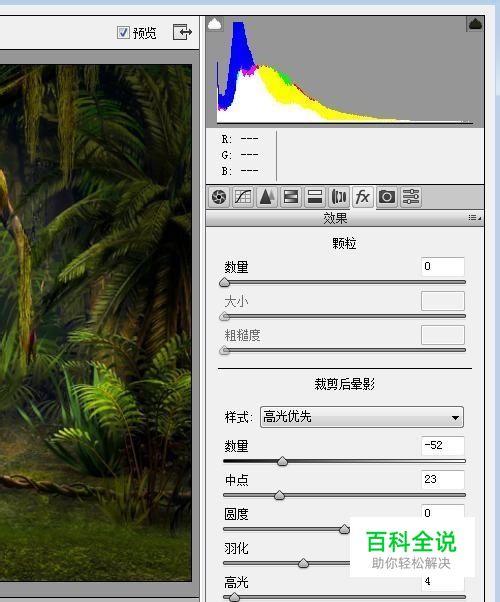
Task: Click the histogram display
Action: (x=345, y=72)
